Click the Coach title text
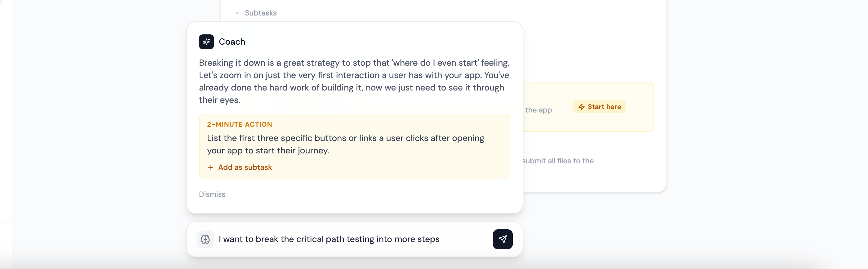This screenshot has height=269, width=868. 232,42
